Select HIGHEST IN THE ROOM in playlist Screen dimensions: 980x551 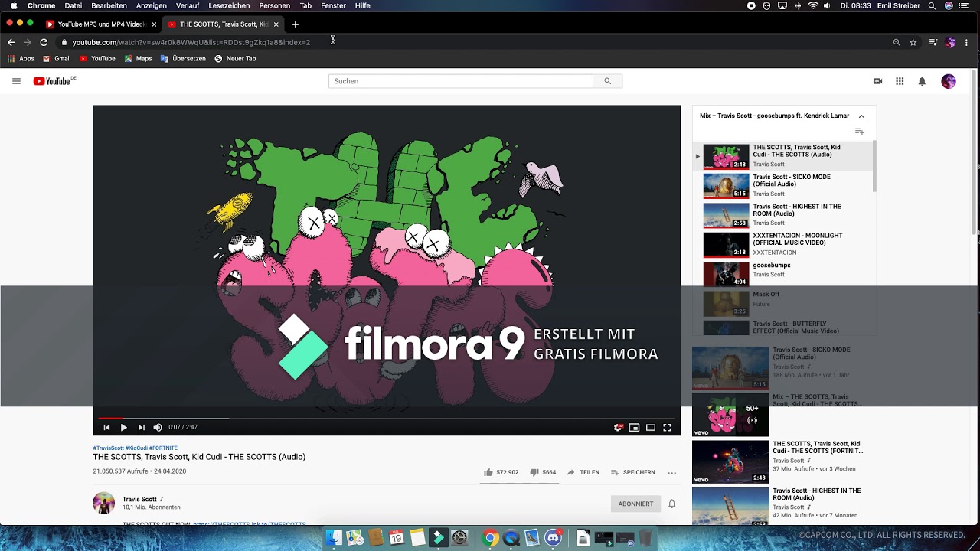point(781,214)
